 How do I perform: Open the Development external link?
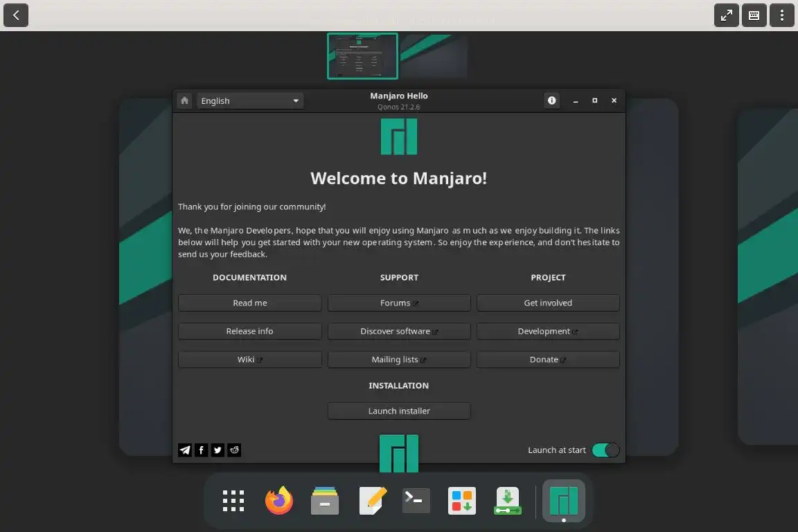tap(548, 331)
